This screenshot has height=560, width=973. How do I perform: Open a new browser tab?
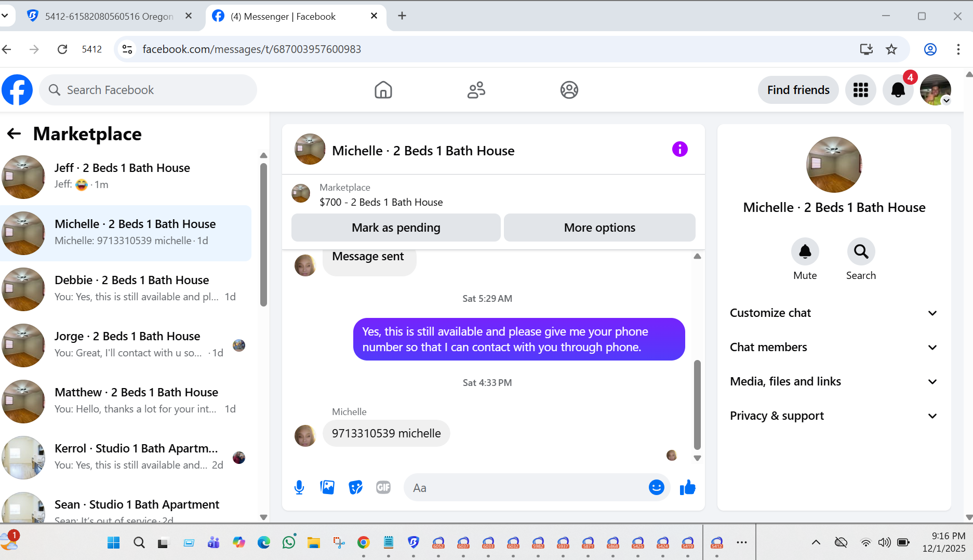coord(402,16)
